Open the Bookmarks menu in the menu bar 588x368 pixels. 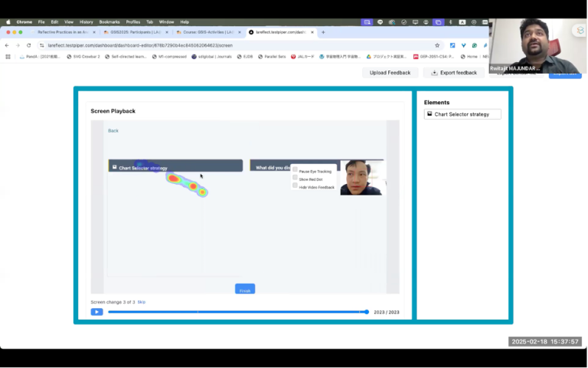[111, 22]
